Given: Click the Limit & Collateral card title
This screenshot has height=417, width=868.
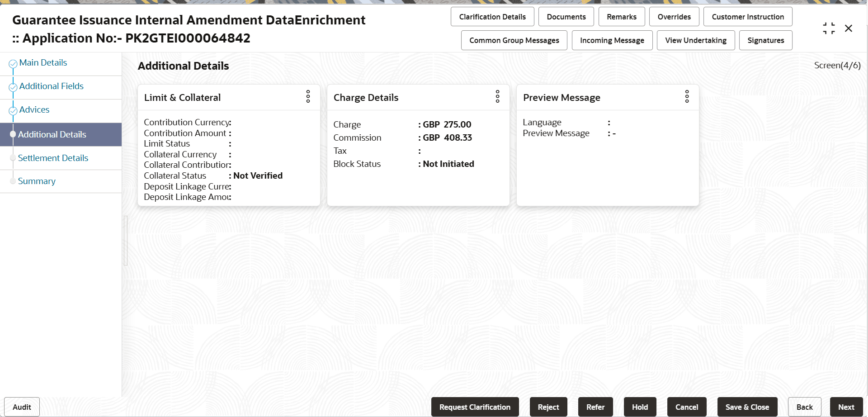Looking at the screenshot, I should click(x=182, y=98).
